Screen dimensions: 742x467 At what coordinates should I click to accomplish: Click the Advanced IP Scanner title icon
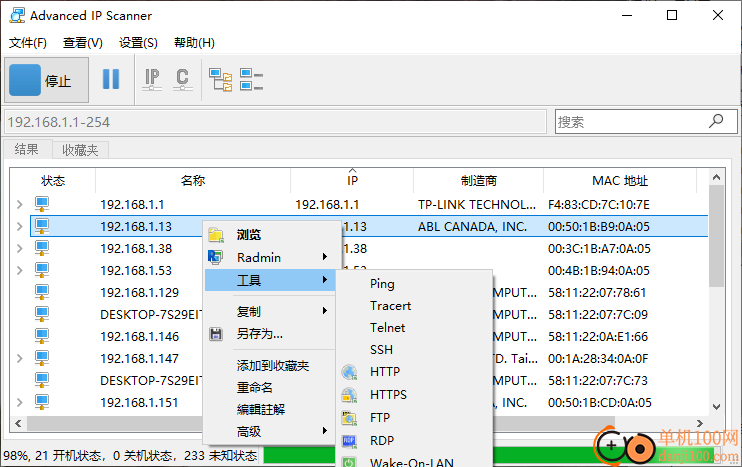click(17, 15)
